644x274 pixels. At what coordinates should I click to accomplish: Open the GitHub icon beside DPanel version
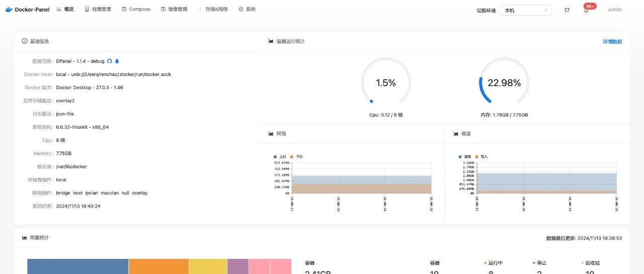point(110,61)
